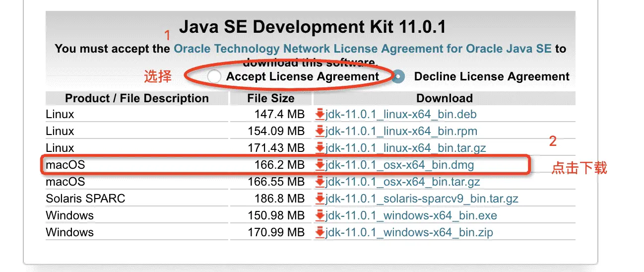Download jdk-11.0.1_osx-x64_bin.dmg

pyautogui.click(x=400, y=165)
